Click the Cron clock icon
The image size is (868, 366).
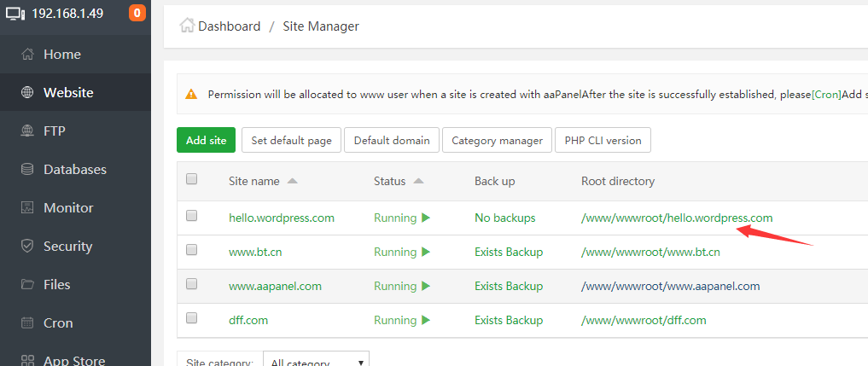pyautogui.click(x=27, y=323)
